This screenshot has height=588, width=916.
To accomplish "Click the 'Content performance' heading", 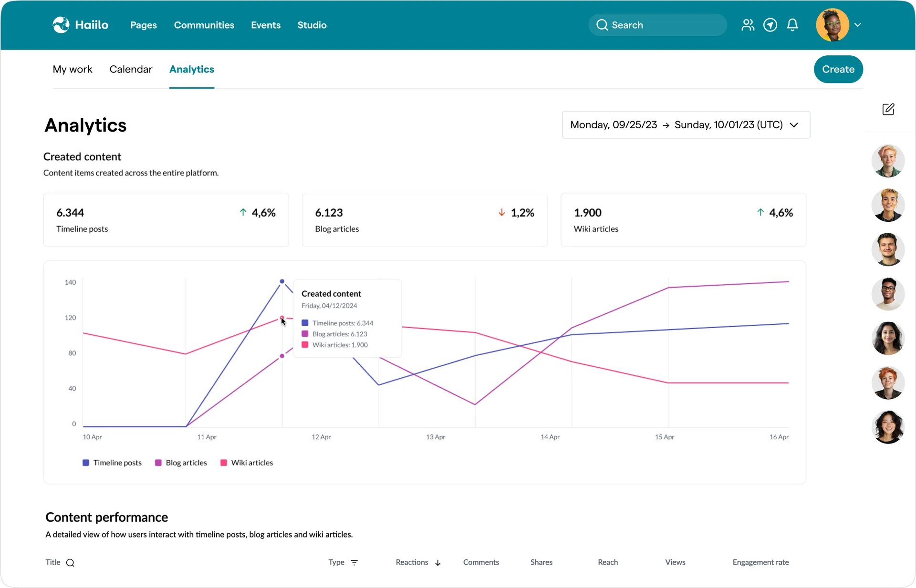I will (x=107, y=517).
